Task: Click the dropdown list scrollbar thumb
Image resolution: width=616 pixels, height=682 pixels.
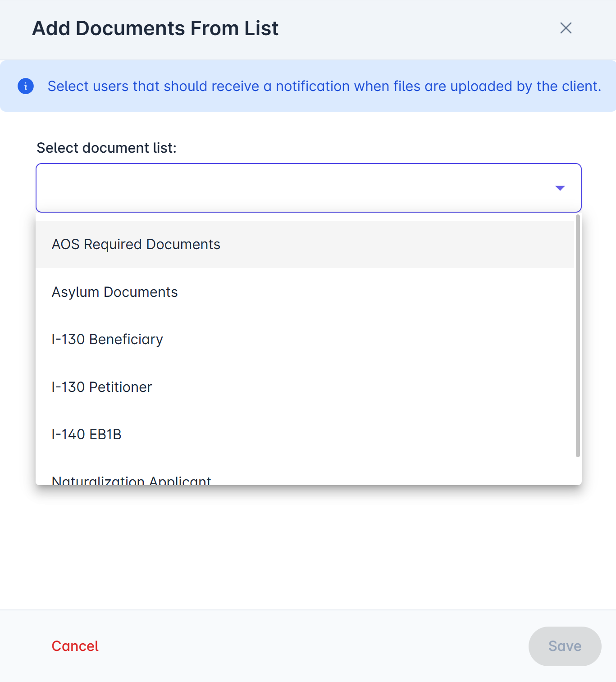Action: [x=578, y=336]
